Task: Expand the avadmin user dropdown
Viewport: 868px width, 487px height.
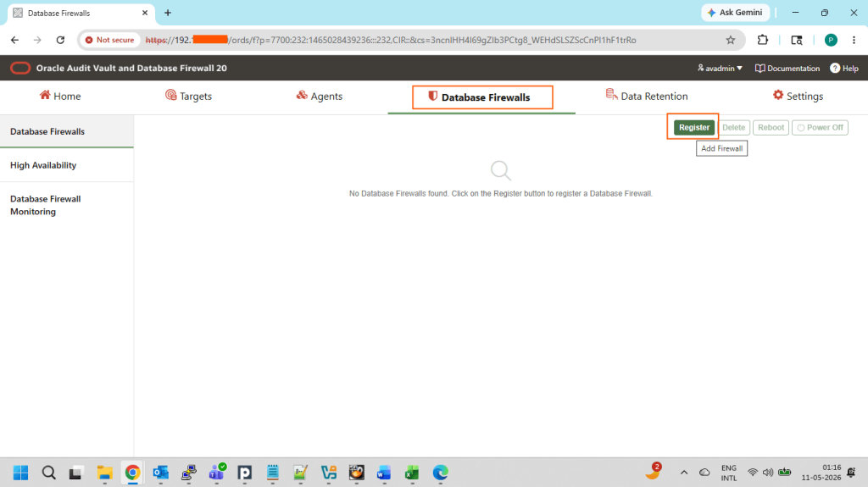Action: point(720,68)
